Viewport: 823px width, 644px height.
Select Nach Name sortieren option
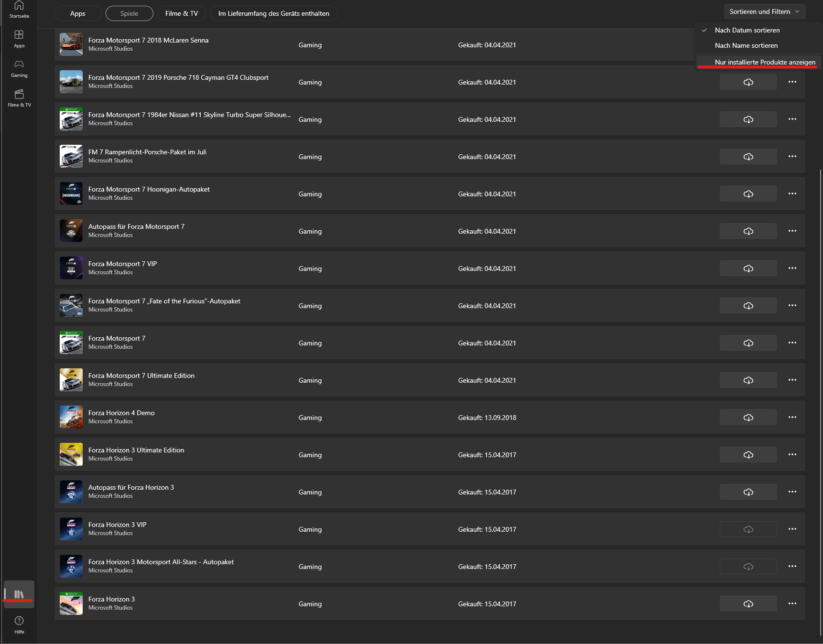click(x=758, y=45)
